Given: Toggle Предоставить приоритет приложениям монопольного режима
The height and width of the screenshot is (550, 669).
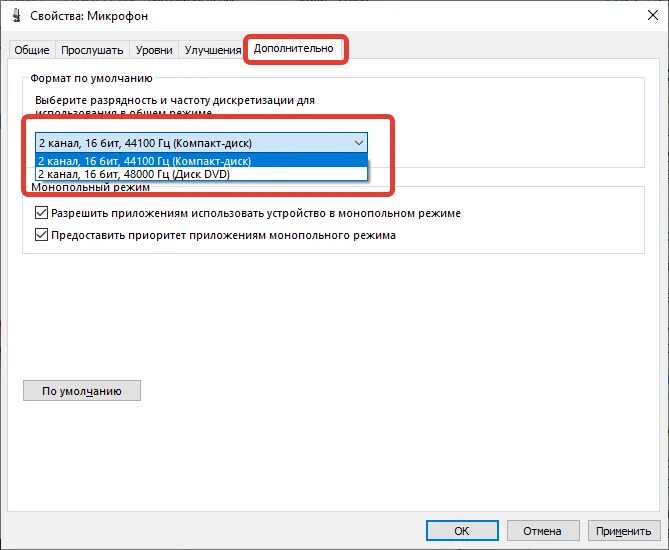Looking at the screenshot, I should click(41, 235).
